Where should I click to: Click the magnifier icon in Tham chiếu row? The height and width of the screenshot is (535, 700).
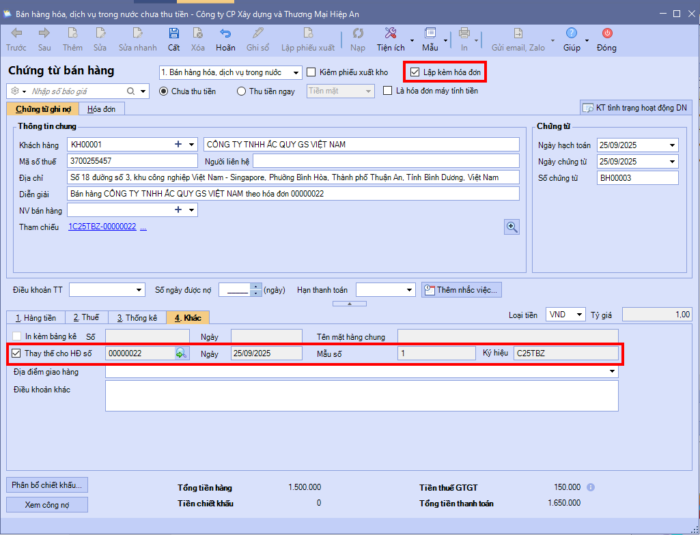[x=512, y=227]
